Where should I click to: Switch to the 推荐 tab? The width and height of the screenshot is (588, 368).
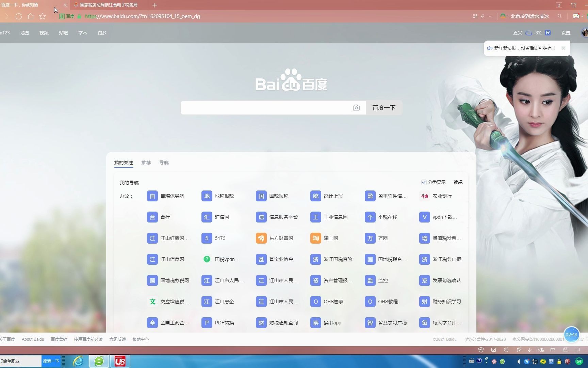click(x=146, y=163)
